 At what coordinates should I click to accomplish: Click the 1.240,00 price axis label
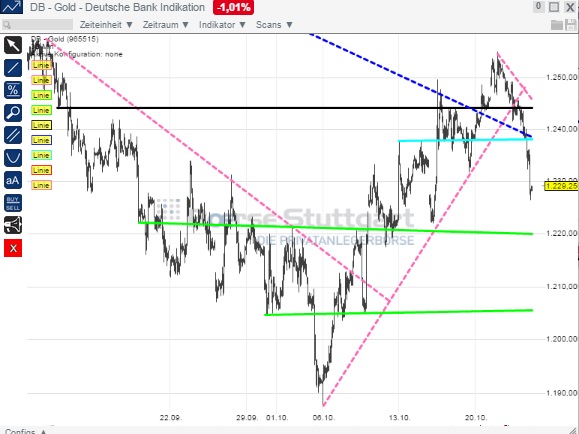[x=561, y=129]
